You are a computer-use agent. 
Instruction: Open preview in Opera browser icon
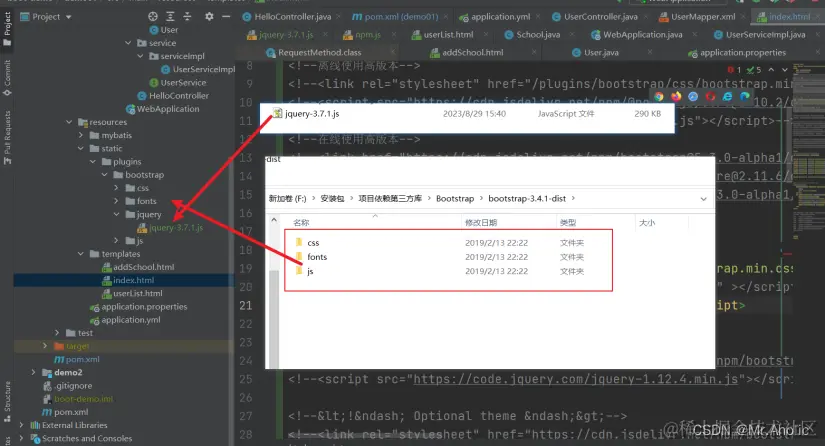coord(710,96)
